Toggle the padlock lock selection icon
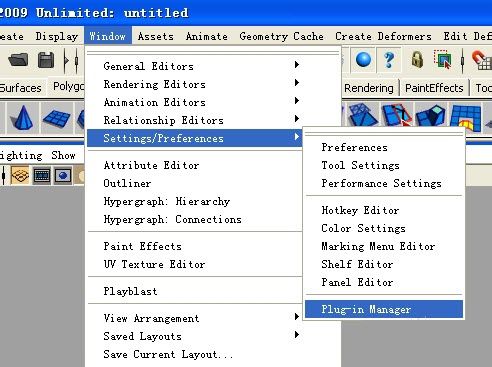The height and width of the screenshot is (367, 492). click(417, 60)
